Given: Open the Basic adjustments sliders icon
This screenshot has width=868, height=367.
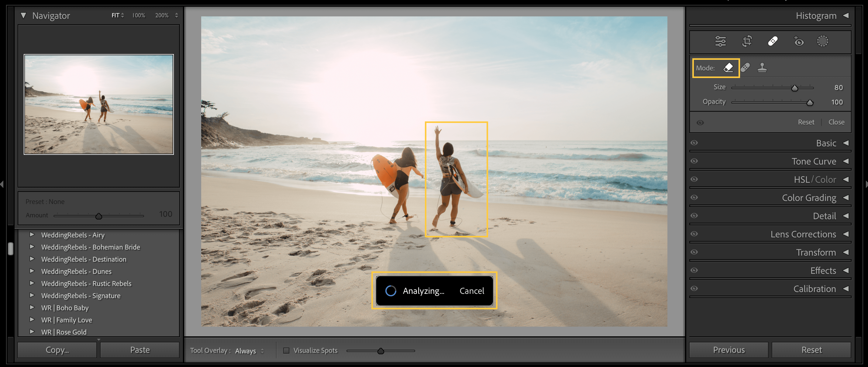Looking at the screenshot, I should [720, 41].
